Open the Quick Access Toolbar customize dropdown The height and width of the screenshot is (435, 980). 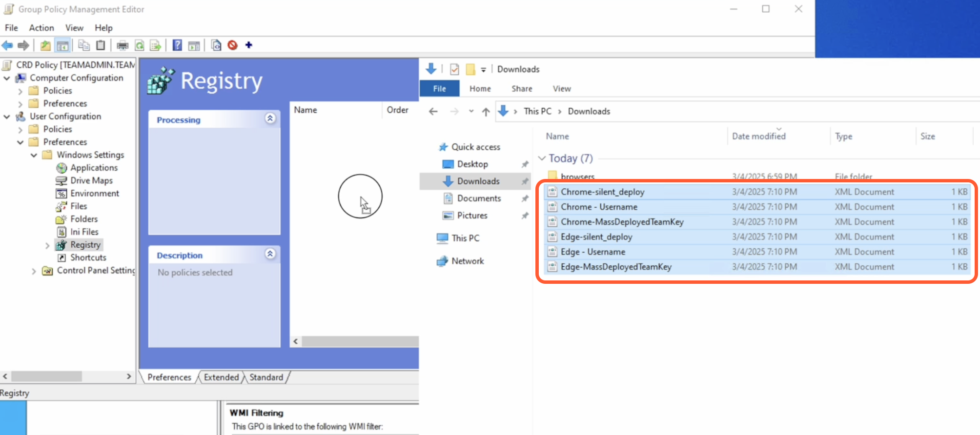[x=483, y=70]
